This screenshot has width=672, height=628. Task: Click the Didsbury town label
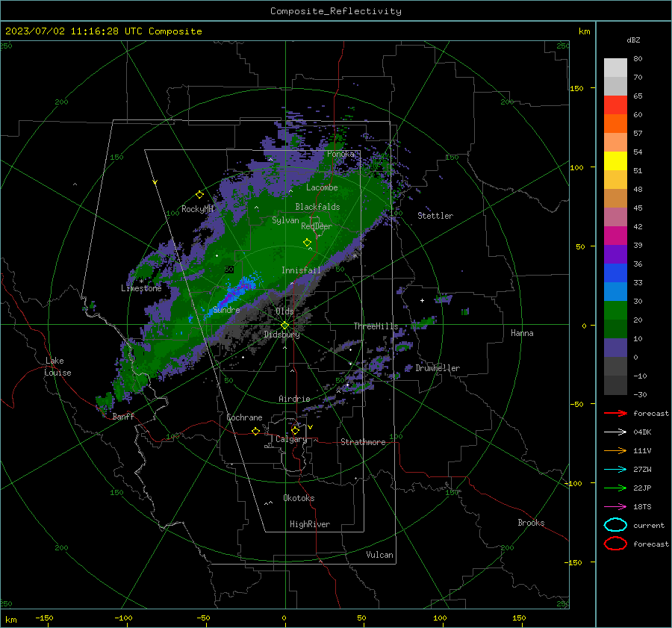281,335
